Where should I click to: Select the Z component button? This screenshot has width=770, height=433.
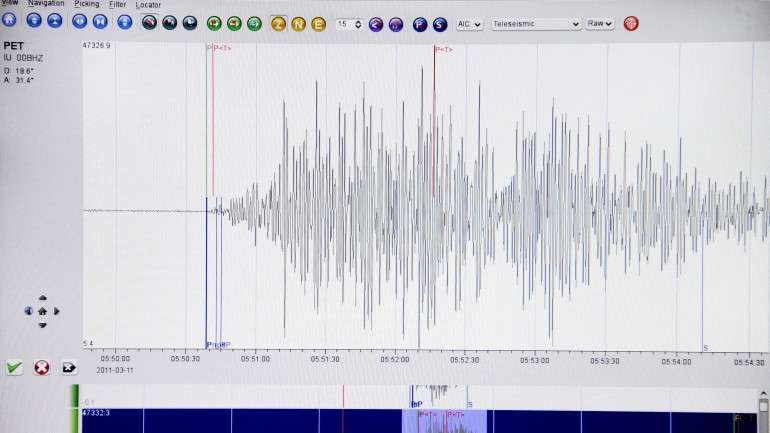click(x=278, y=24)
